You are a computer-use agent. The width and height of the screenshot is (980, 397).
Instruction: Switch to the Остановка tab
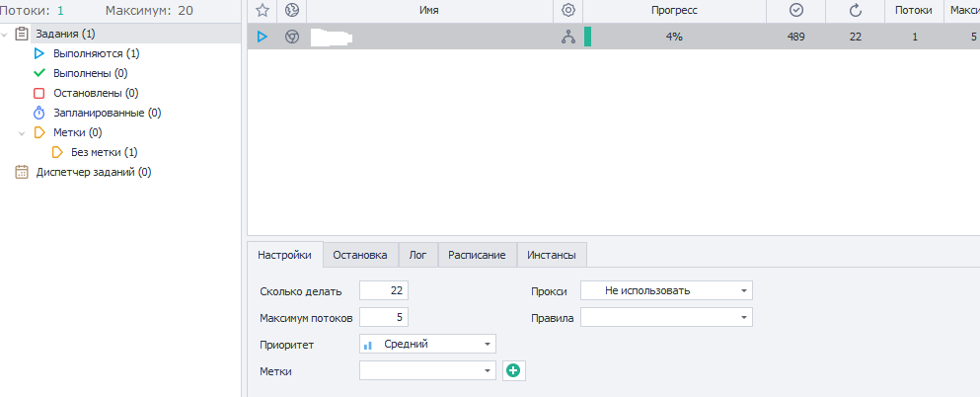360,255
